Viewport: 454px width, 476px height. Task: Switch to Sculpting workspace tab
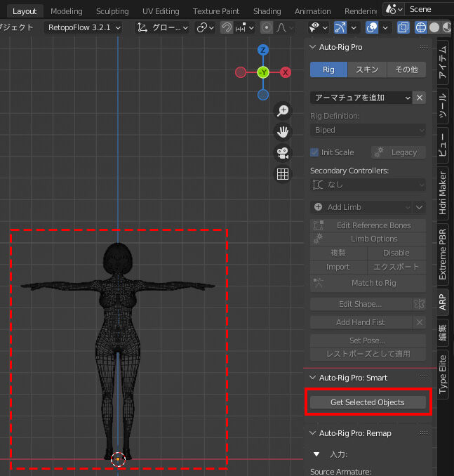tap(112, 11)
